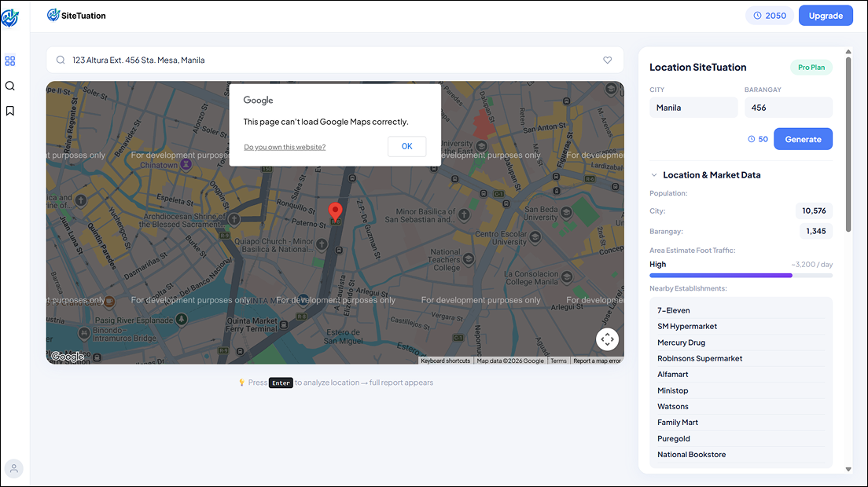
Task: Click the right panel scrollbar thumb
Action: coord(848,145)
